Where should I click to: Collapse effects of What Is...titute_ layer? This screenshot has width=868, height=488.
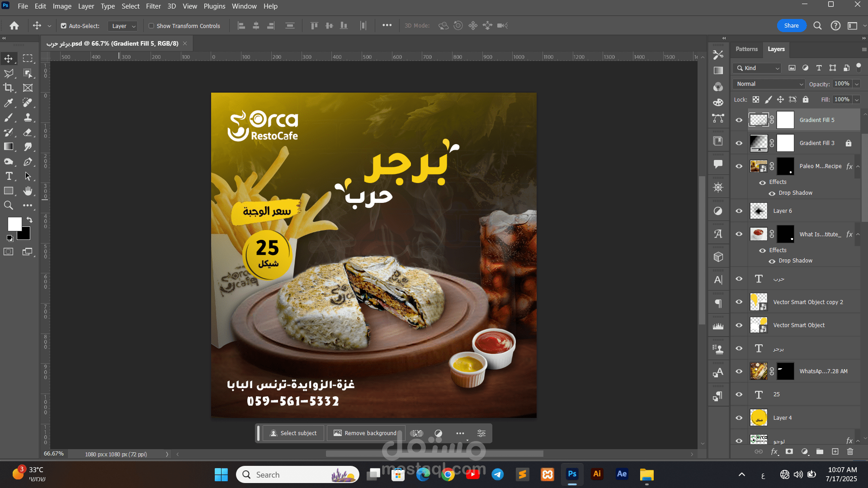click(x=858, y=235)
